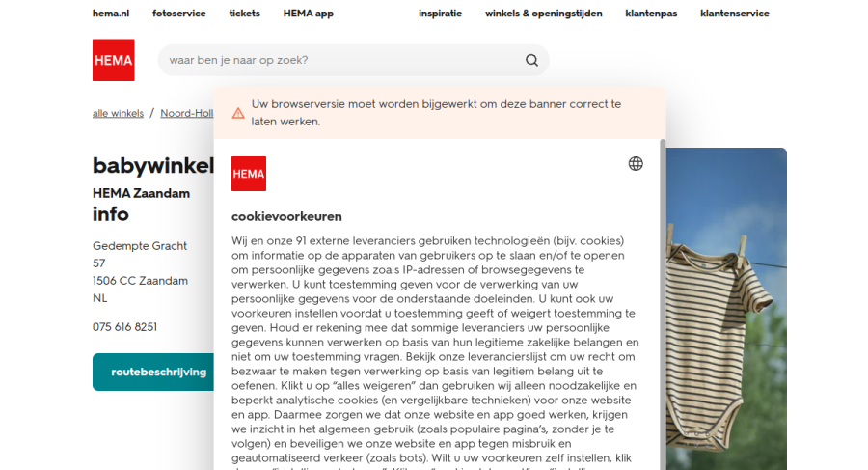Click the 'alle winkels' breadcrumb link

(x=118, y=113)
